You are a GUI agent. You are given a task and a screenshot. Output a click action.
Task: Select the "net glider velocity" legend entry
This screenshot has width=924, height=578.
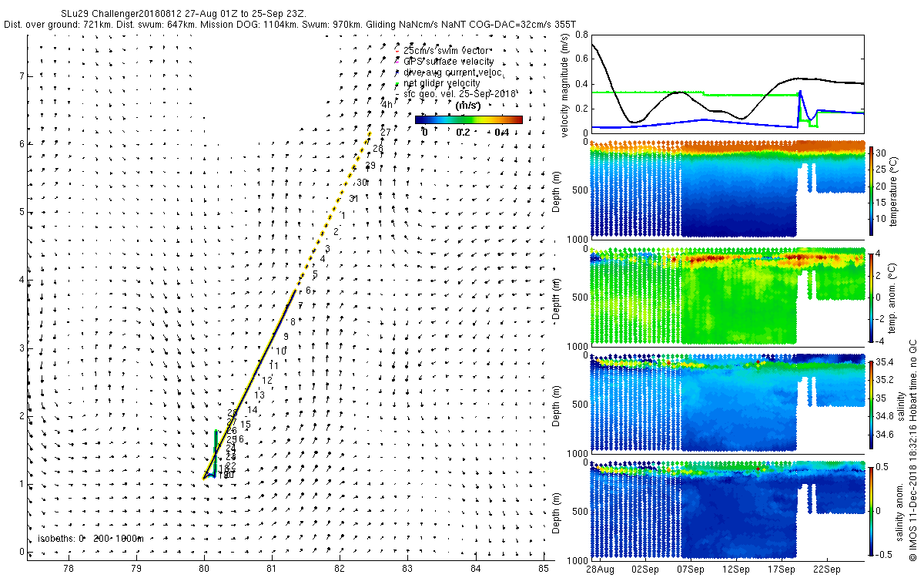(x=442, y=83)
